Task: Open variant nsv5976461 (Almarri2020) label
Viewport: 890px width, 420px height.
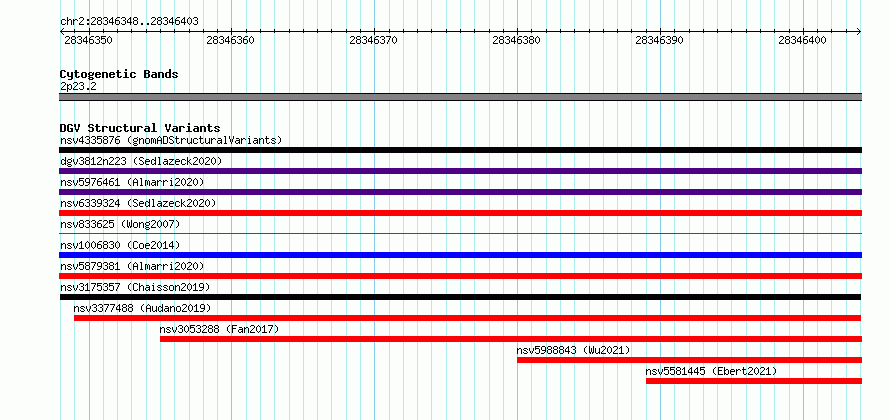Action: click(132, 182)
